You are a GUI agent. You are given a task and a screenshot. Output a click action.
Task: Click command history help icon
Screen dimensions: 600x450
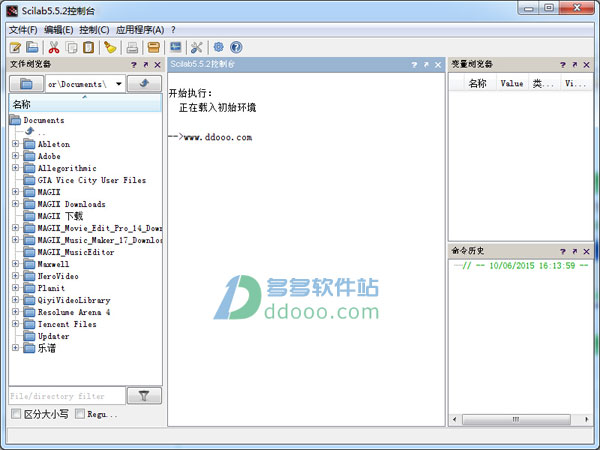(562, 251)
